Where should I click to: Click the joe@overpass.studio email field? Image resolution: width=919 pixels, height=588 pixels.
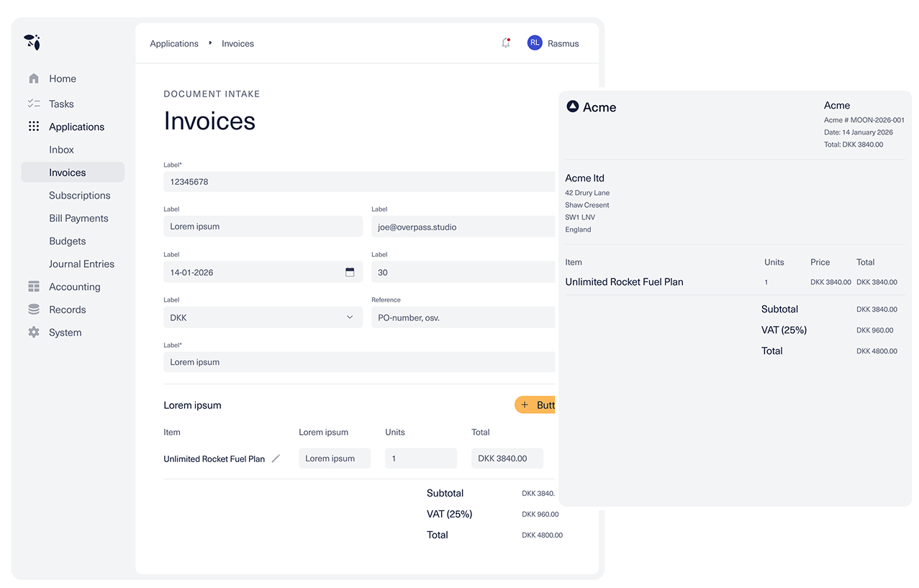pos(462,227)
